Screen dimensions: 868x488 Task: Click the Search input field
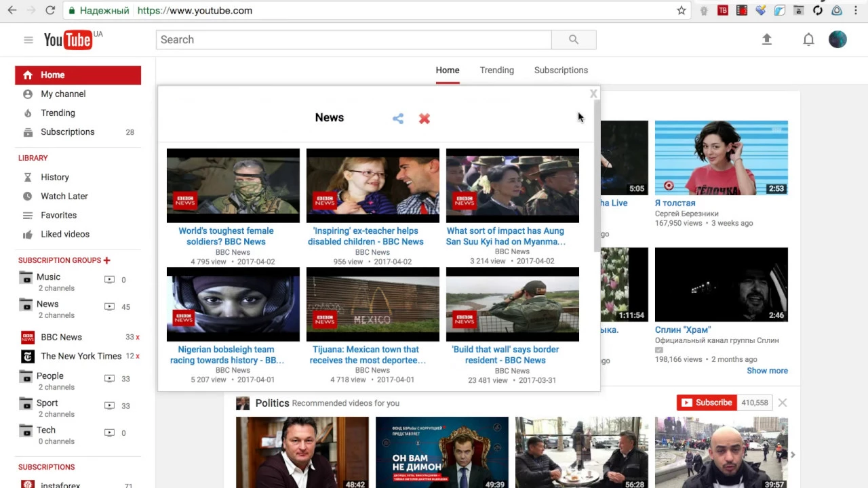[x=353, y=40]
